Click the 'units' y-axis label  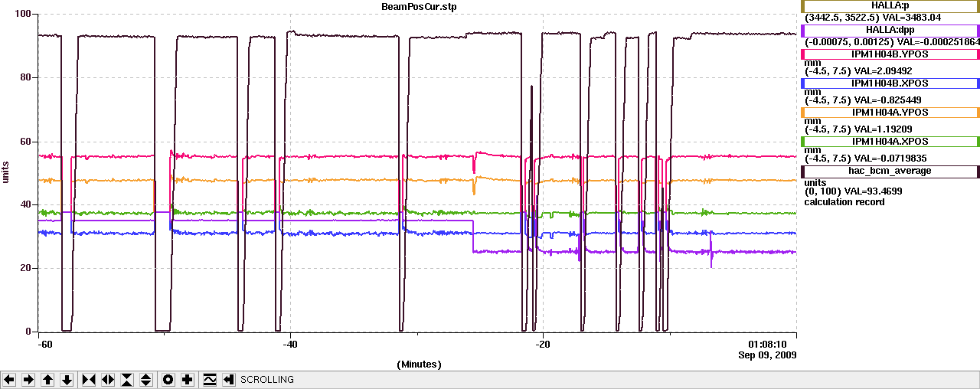tap(6, 172)
